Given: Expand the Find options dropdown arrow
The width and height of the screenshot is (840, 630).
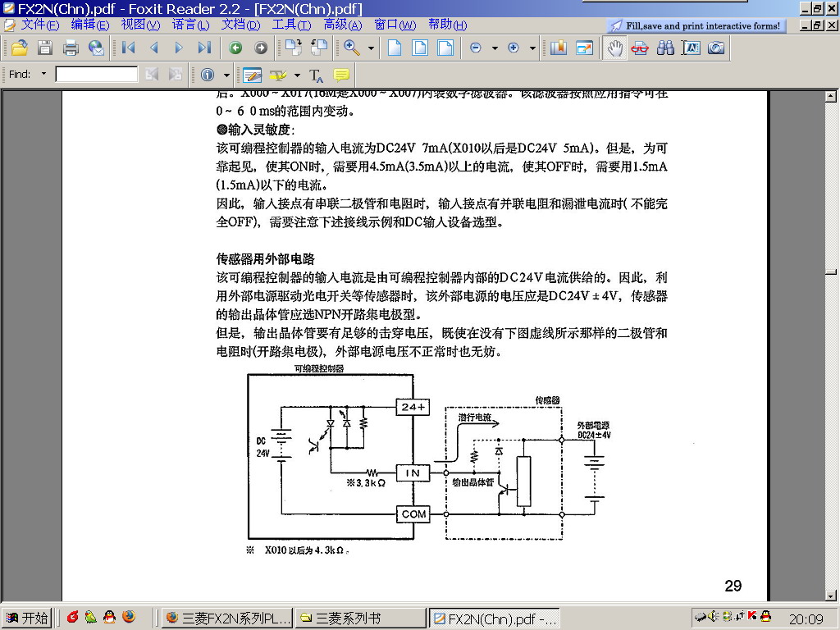Looking at the screenshot, I should point(43,75).
